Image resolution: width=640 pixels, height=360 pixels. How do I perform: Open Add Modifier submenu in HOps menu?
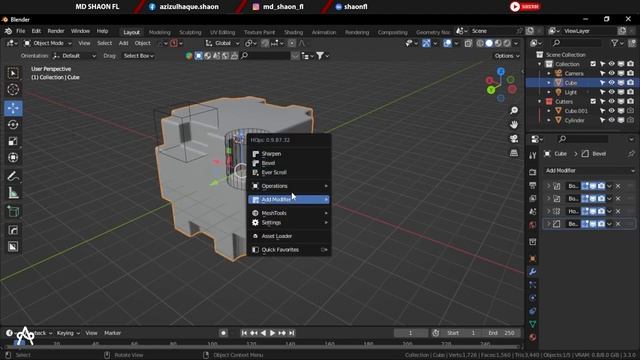pos(289,200)
